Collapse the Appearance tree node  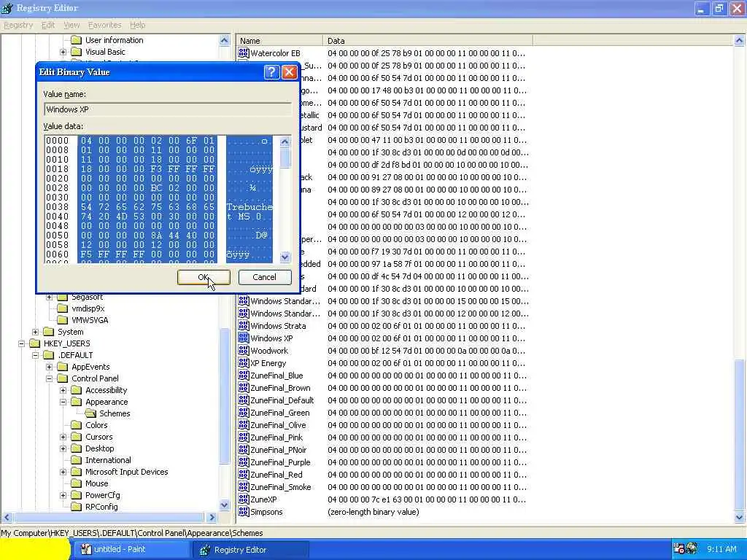(x=63, y=402)
